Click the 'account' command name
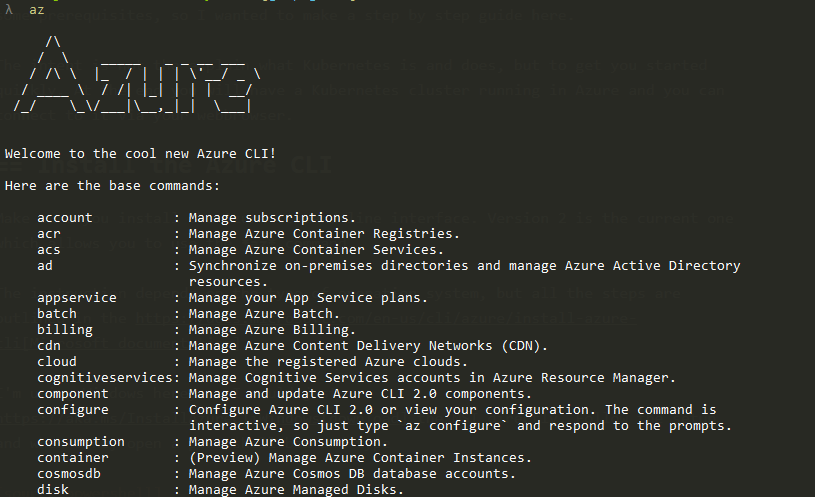815x497 pixels. point(64,217)
